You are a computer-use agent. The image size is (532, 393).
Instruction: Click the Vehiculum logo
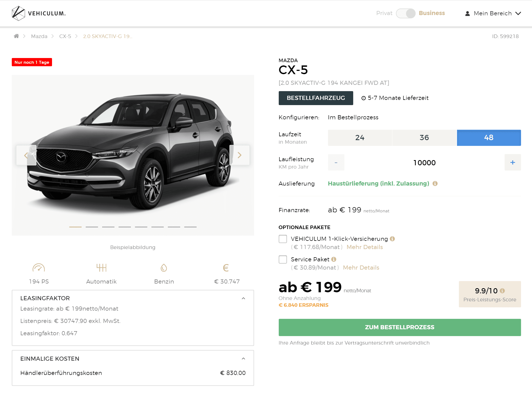tap(39, 13)
